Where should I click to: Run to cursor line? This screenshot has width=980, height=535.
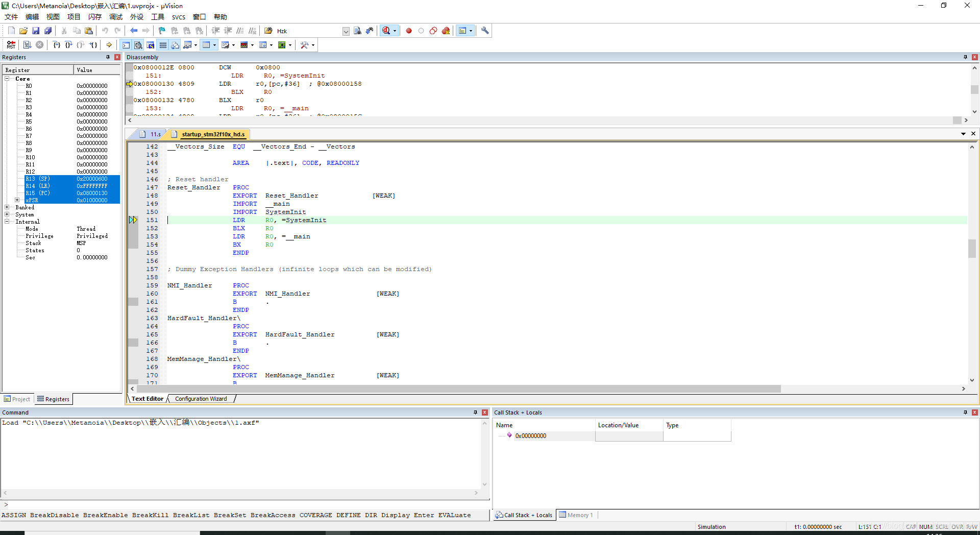pyautogui.click(x=93, y=45)
